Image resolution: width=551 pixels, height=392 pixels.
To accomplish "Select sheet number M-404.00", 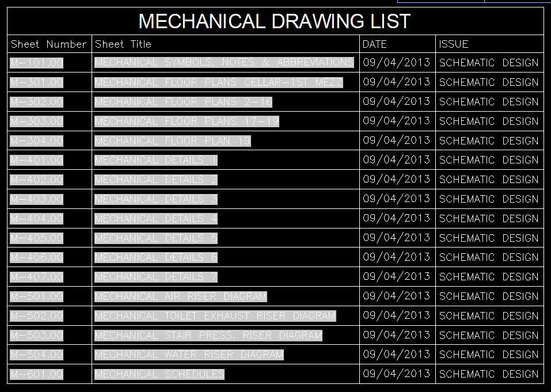I will (x=37, y=219).
